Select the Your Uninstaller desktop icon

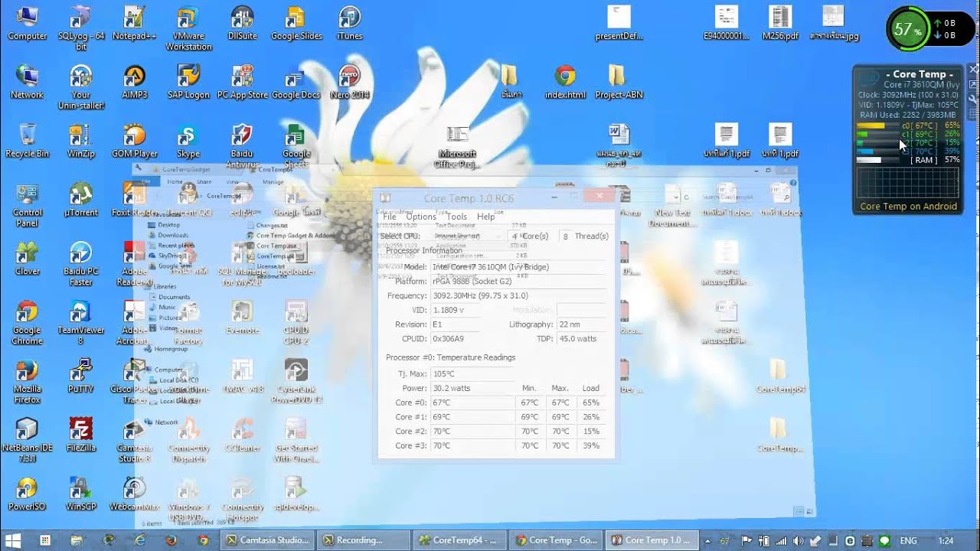[80, 87]
